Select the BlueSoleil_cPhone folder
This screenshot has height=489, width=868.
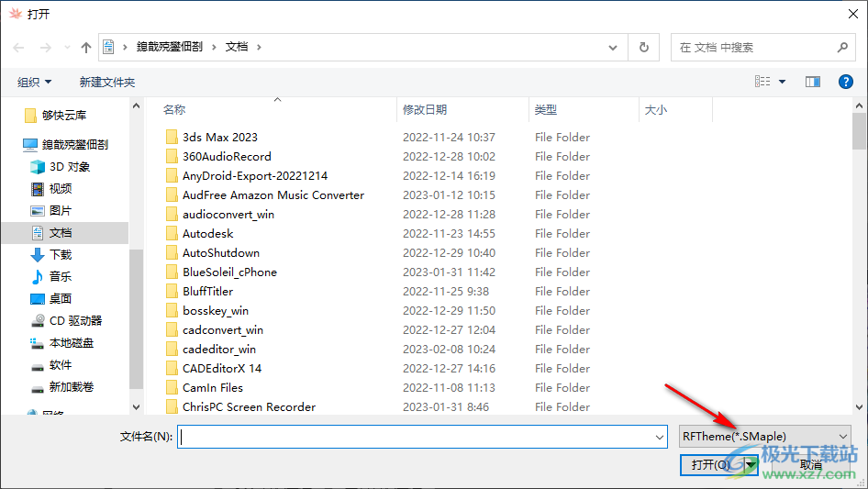pos(229,272)
